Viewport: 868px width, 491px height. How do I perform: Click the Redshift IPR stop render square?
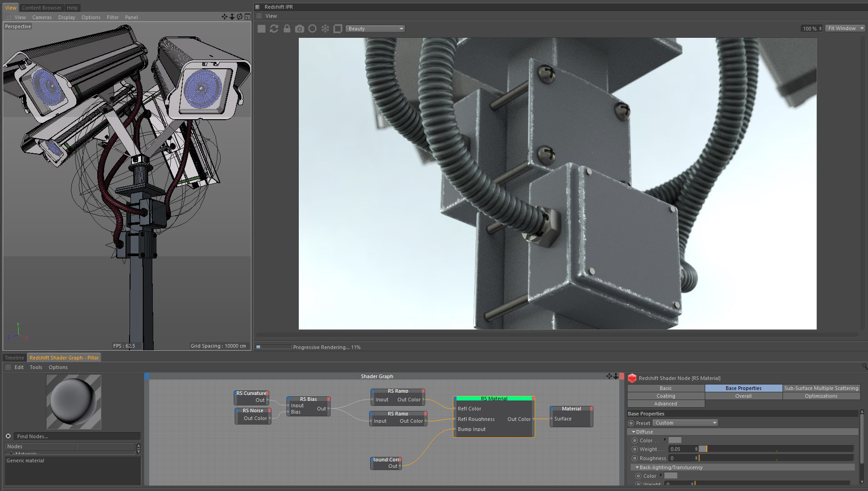pyautogui.click(x=261, y=29)
